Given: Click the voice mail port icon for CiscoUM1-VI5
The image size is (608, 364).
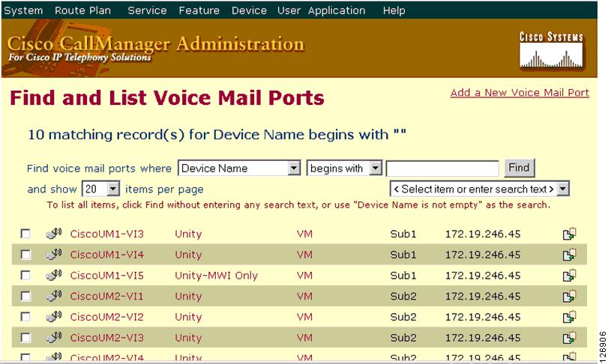Looking at the screenshot, I should 53,275.
